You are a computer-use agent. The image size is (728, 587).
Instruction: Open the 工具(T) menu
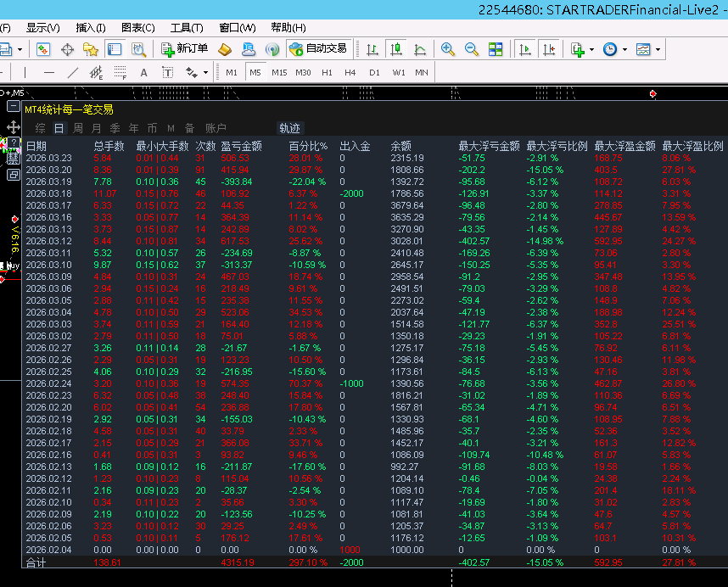tap(187, 28)
